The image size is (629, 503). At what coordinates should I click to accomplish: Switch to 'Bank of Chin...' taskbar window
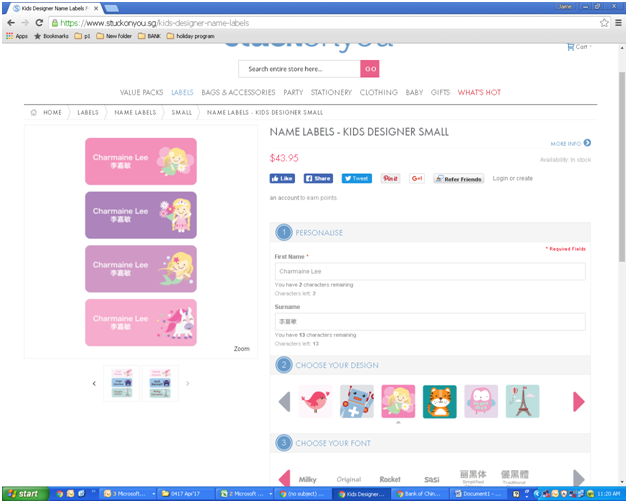point(419,494)
